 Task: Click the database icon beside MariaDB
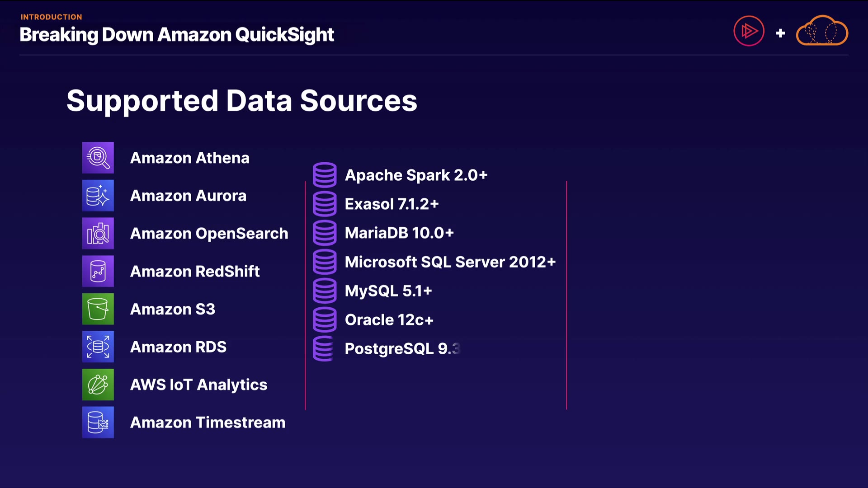click(x=325, y=233)
